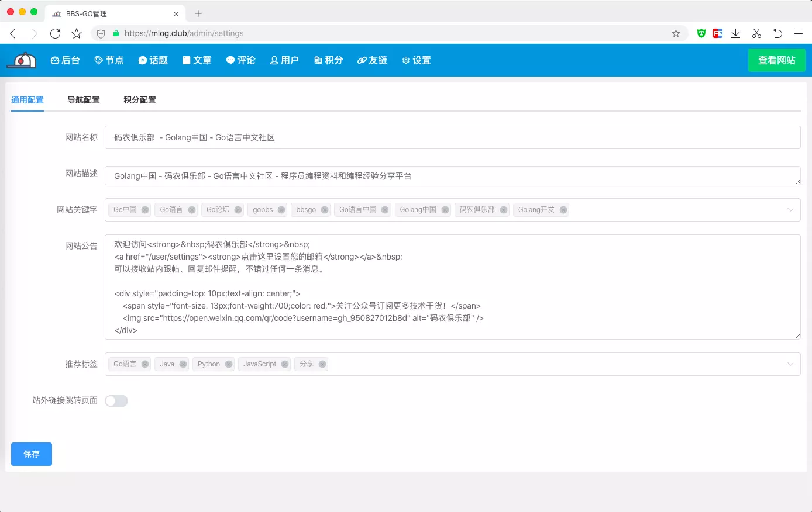Remove the bbsgo keyword tag
This screenshot has height=512, width=812.
[x=325, y=210]
